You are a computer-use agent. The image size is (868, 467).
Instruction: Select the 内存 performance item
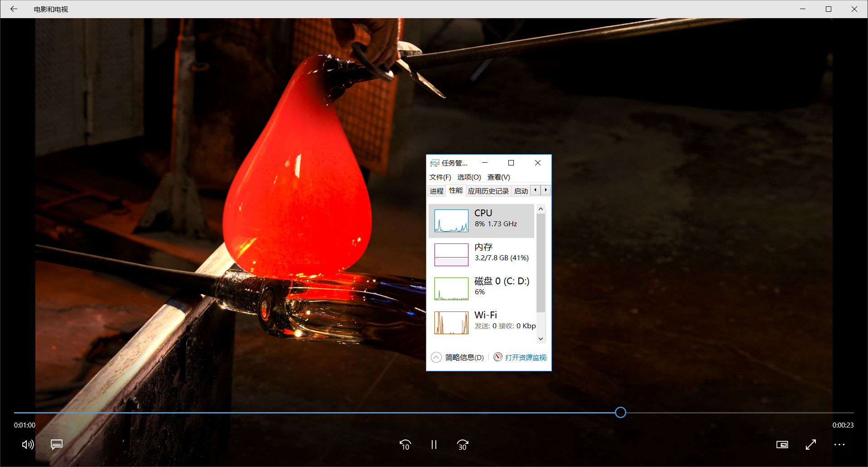click(x=481, y=254)
